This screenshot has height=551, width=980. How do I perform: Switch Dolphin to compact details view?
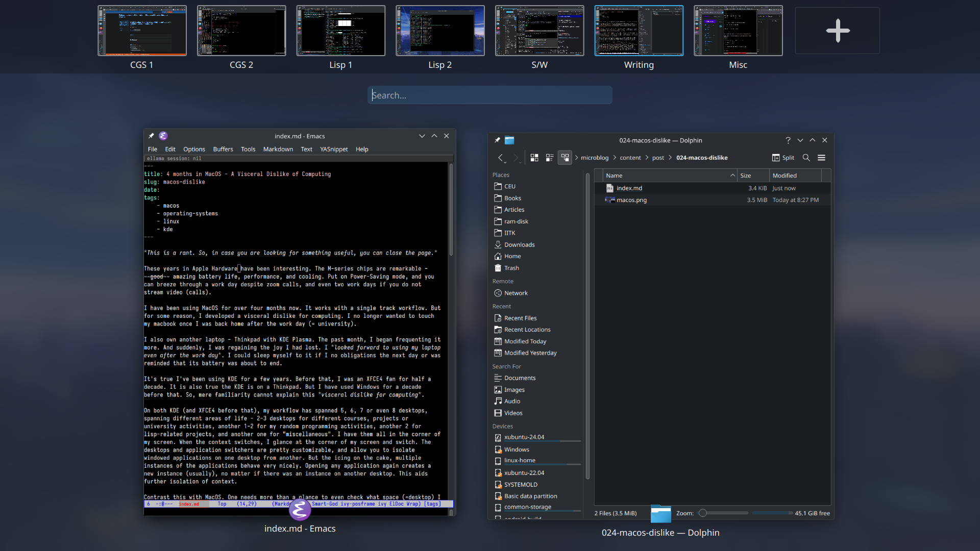pos(550,158)
